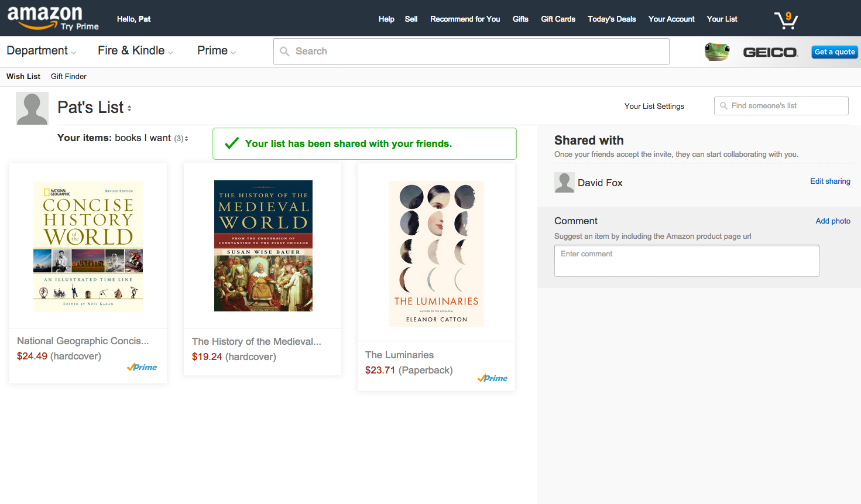Click the $24.49 hardcover price
Image resolution: width=861 pixels, height=504 pixels.
(59, 356)
